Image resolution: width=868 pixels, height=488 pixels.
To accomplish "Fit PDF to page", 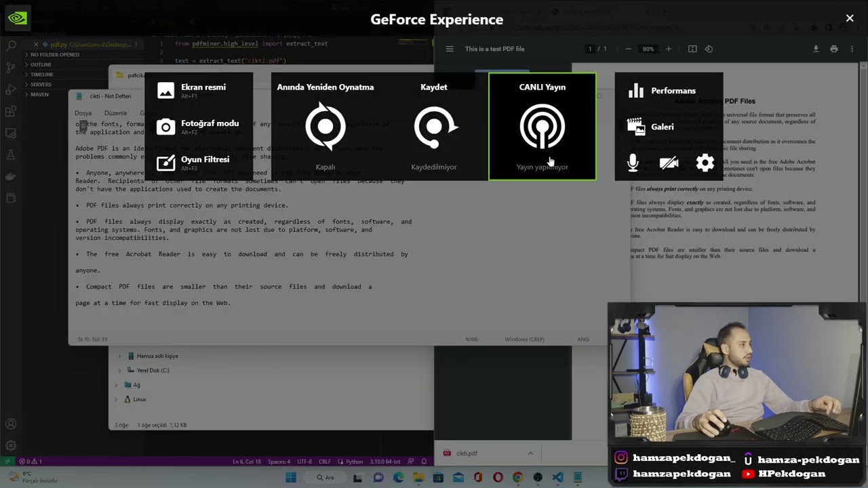I will point(692,49).
